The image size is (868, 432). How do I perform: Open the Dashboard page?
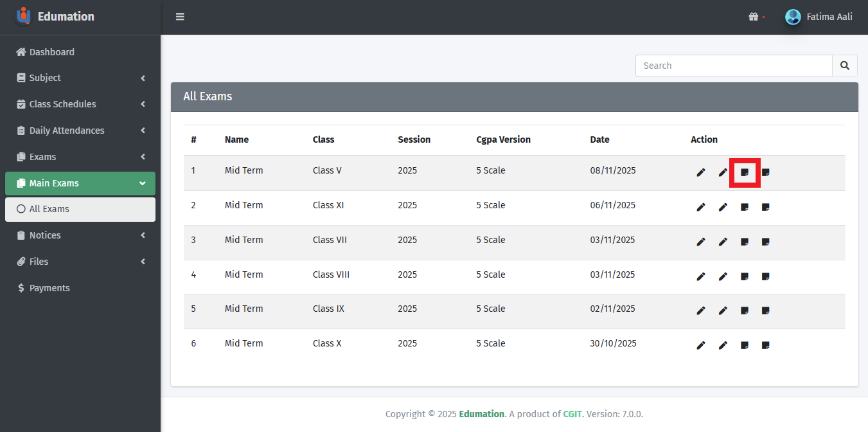click(51, 52)
